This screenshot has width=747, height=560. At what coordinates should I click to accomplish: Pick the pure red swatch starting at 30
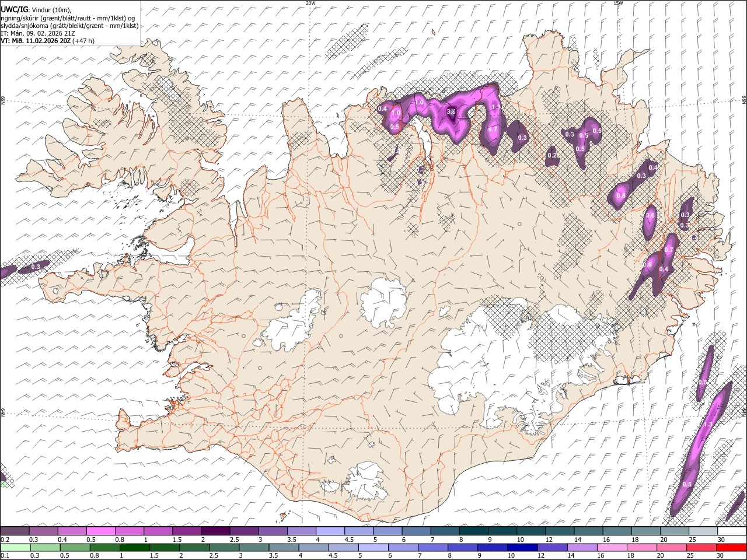tap(732, 547)
